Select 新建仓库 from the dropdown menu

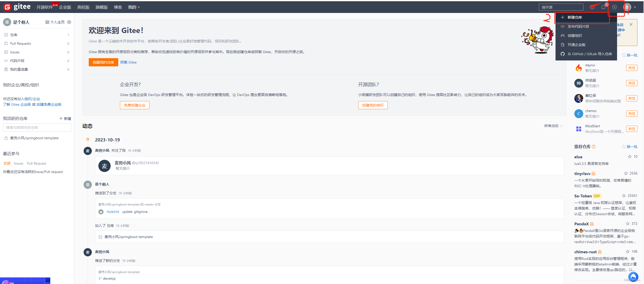pyautogui.click(x=575, y=17)
